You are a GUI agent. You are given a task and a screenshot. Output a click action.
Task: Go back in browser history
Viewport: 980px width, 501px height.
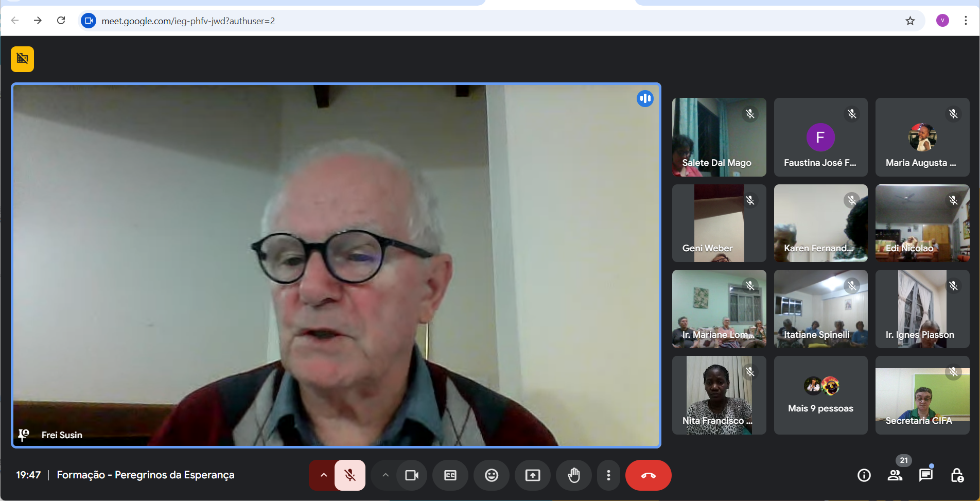tap(15, 21)
